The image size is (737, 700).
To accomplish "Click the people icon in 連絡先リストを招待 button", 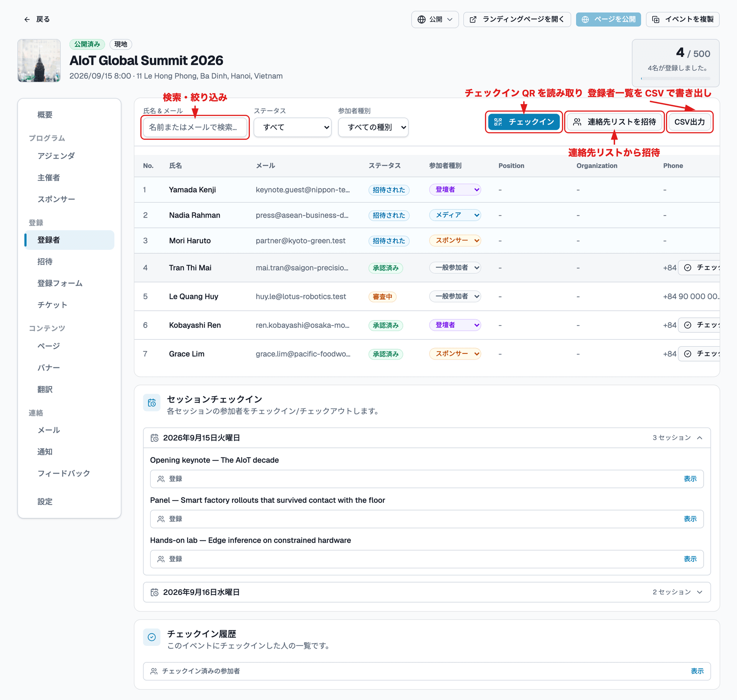I will pos(577,122).
